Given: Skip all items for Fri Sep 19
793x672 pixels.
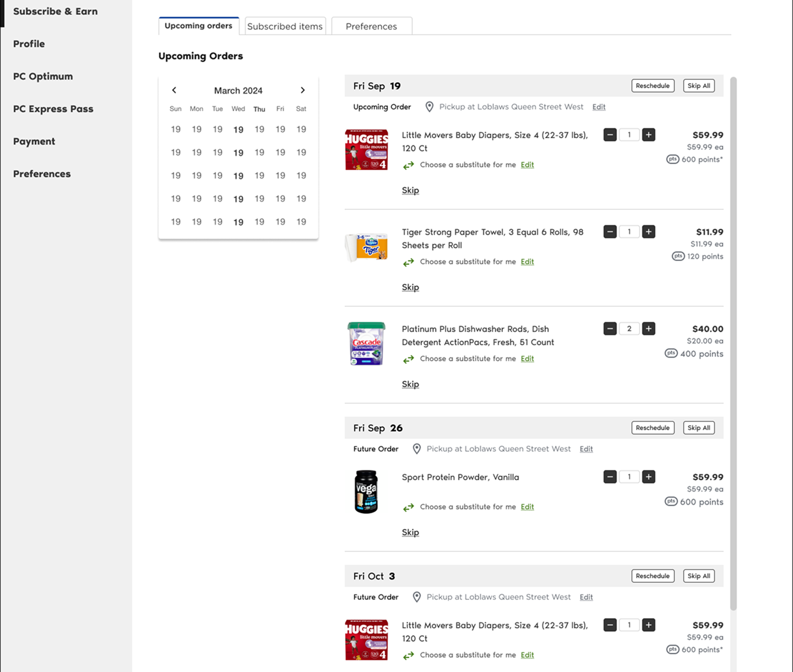Looking at the screenshot, I should coord(699,86).
